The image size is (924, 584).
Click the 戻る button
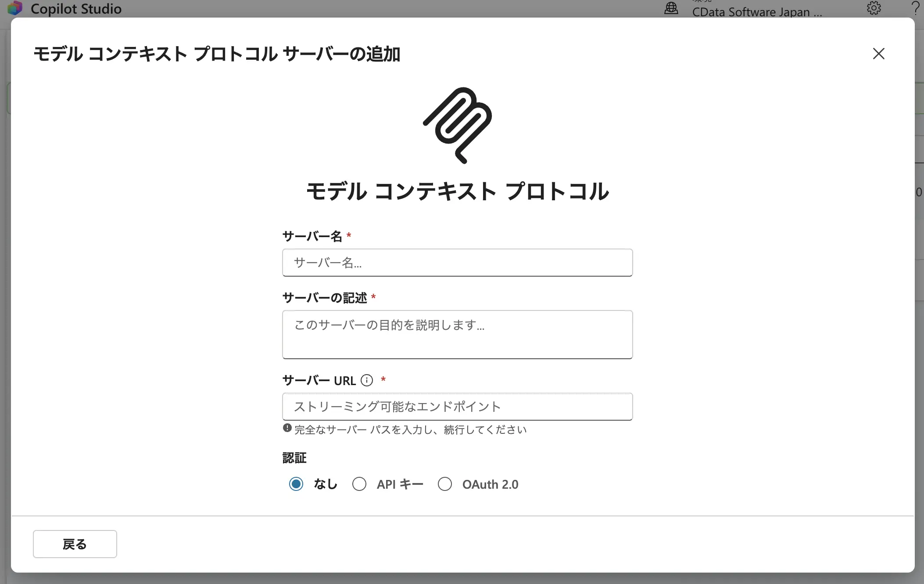tap(75, 544)
